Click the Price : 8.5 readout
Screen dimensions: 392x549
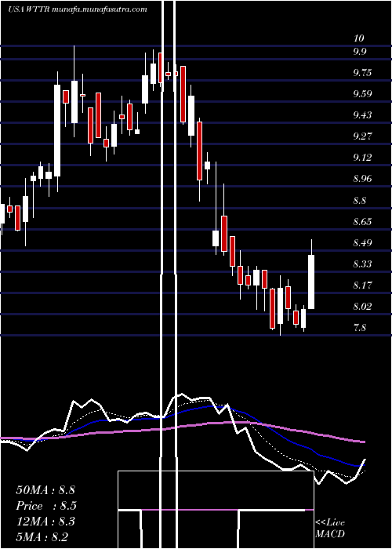pyautogui.click(x=46, y=506)
